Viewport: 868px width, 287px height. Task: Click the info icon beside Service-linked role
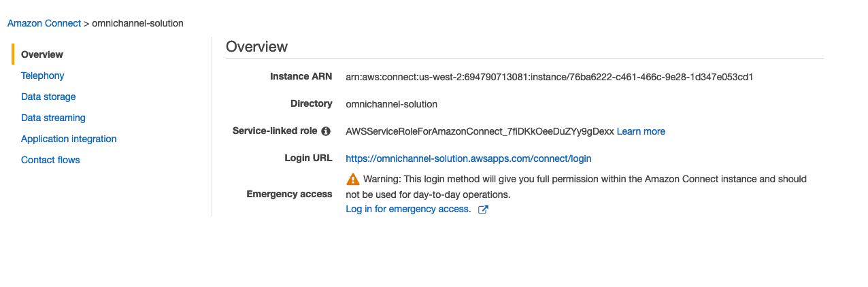click(x=326, y=131)
